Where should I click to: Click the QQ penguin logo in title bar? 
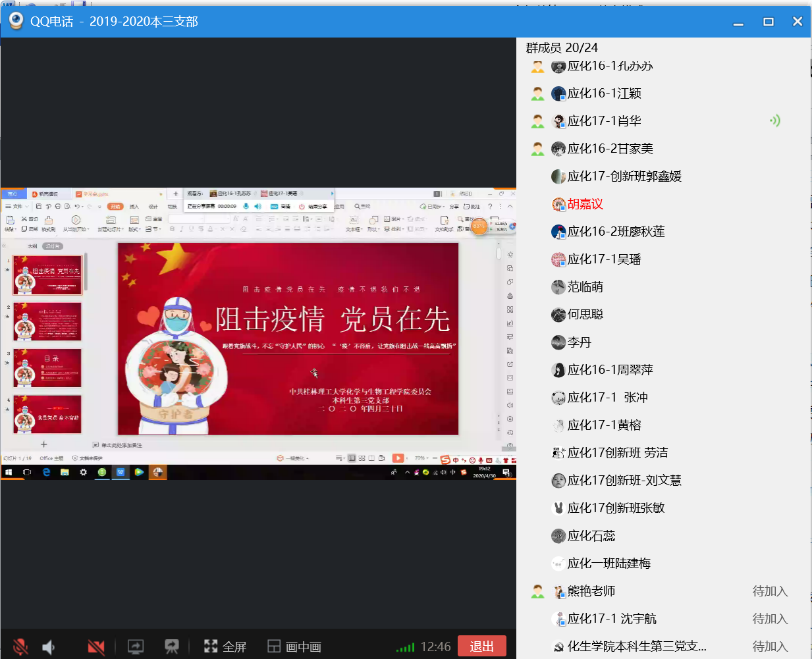coord(16,21)
